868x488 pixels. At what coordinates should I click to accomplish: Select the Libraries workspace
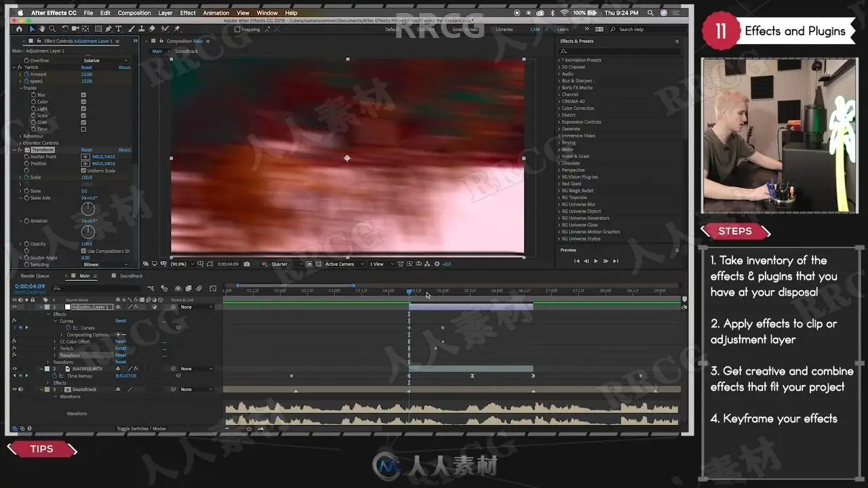pos(504,29)
